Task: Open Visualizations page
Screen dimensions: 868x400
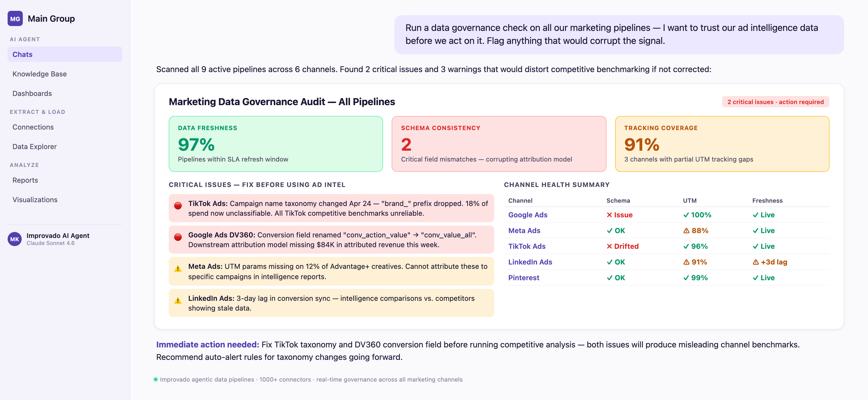Action: tap(65, 200)
